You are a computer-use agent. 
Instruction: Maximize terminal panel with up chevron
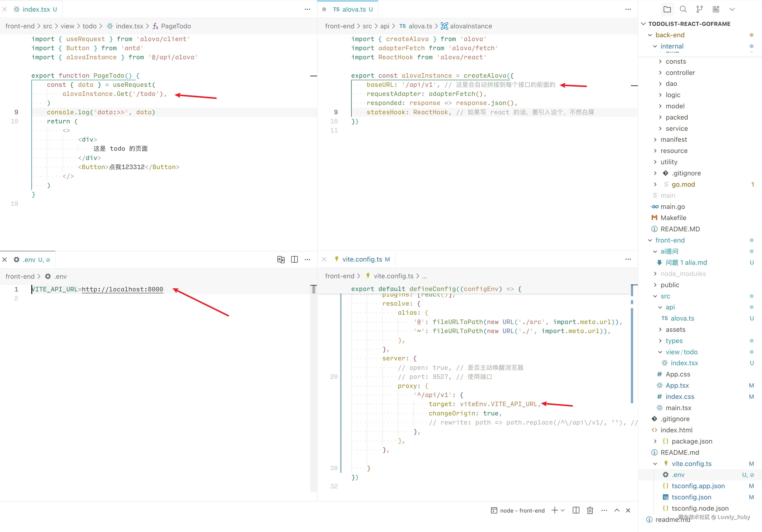click(617, 510)
